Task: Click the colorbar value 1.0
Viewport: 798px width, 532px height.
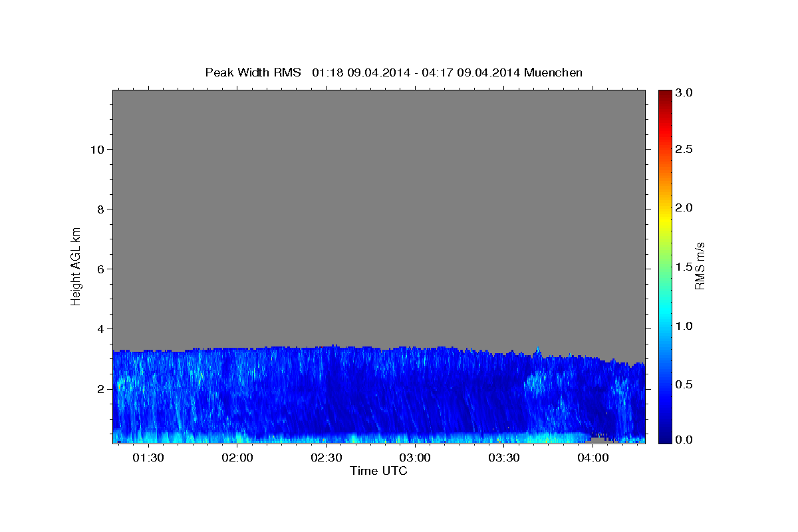Action: point(684,326)
